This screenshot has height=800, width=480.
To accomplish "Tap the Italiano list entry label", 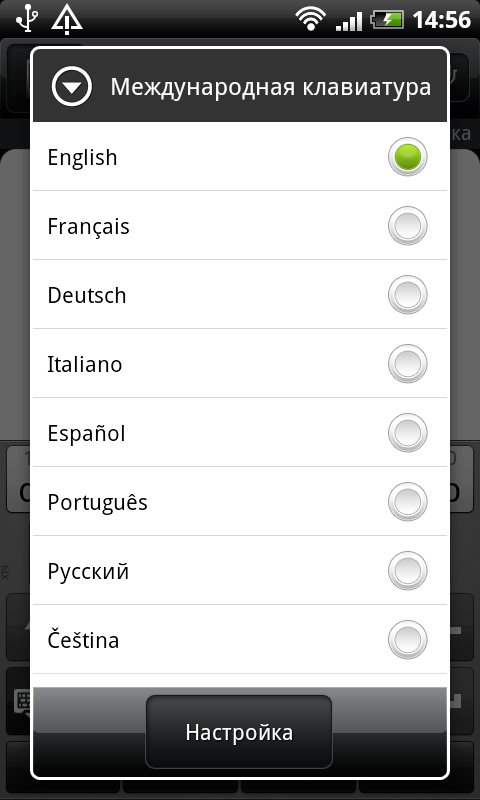I will 85,364.
